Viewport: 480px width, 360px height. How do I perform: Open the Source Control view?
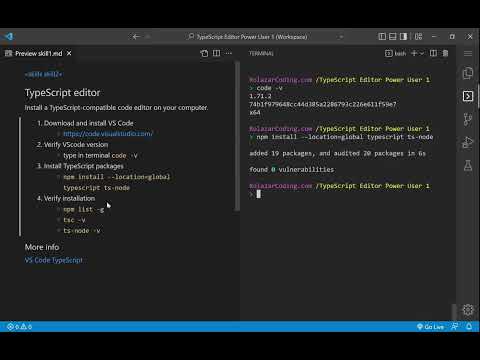[x=468, y=119]
